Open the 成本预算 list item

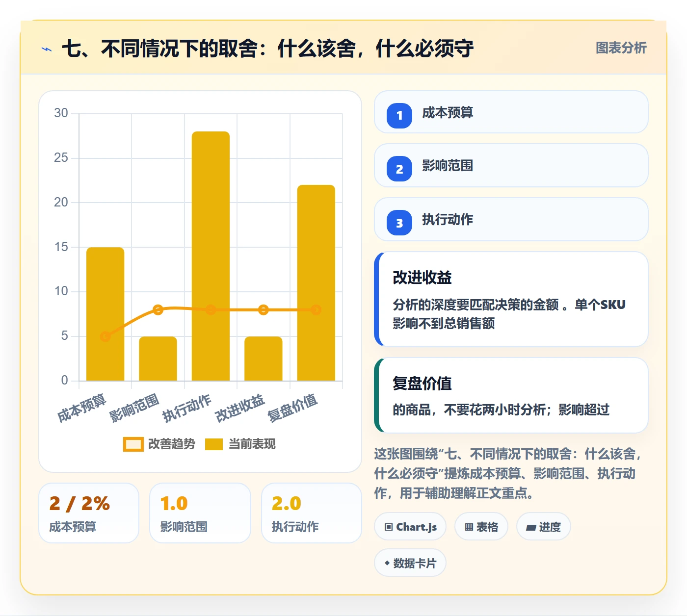511,112
